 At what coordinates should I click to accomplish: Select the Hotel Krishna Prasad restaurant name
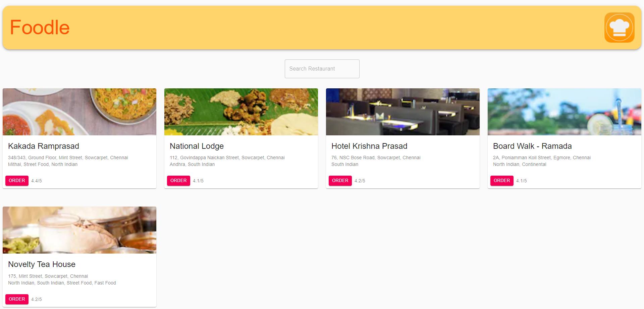pyautogui.click(x=369, y=146)
